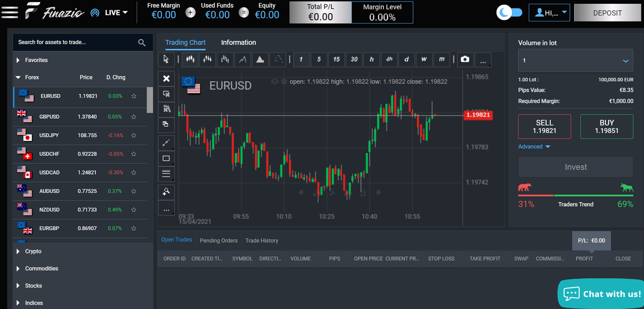Viewport: 644px width, 309px height.
Task: Click the zoom magnifier tool
Action: coord(166,191)
